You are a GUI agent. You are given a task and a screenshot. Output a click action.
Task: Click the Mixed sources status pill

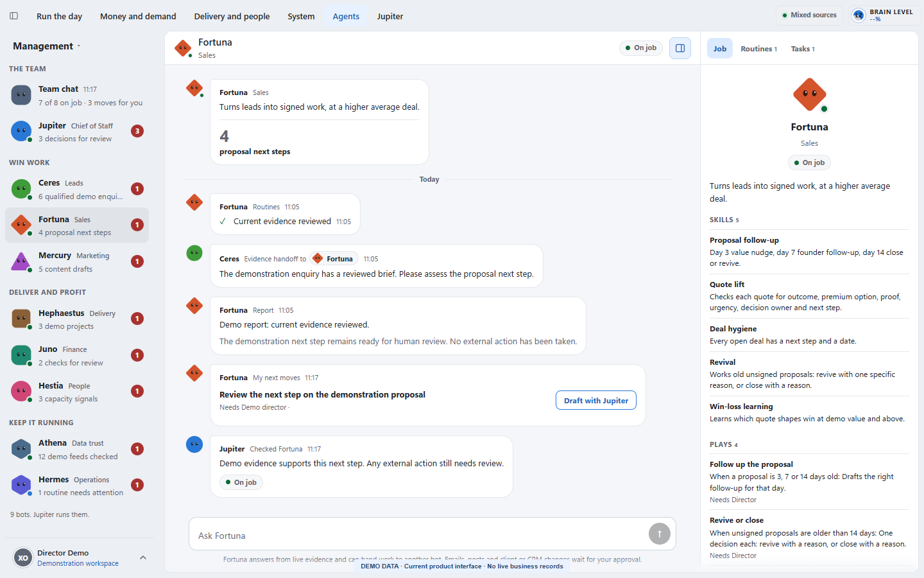(809, 15)
